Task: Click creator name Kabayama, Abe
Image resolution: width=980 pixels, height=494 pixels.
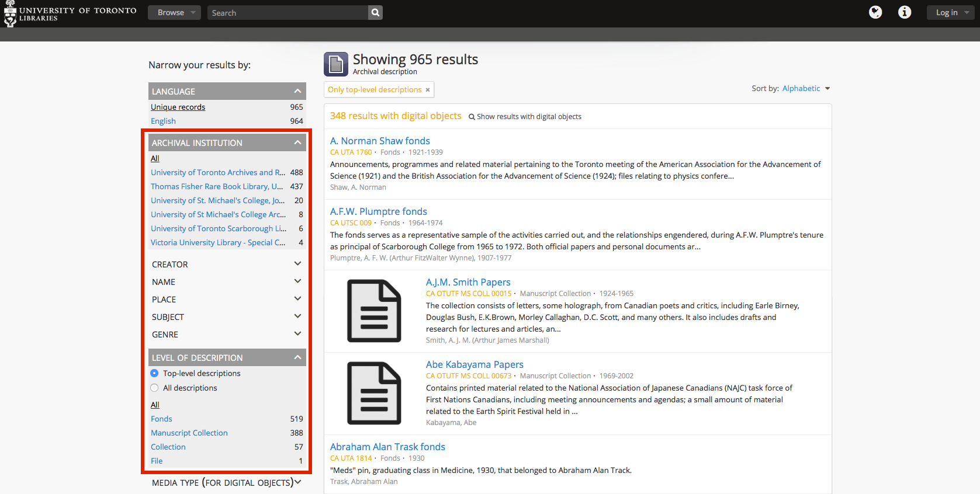Action: pos(451,423)
